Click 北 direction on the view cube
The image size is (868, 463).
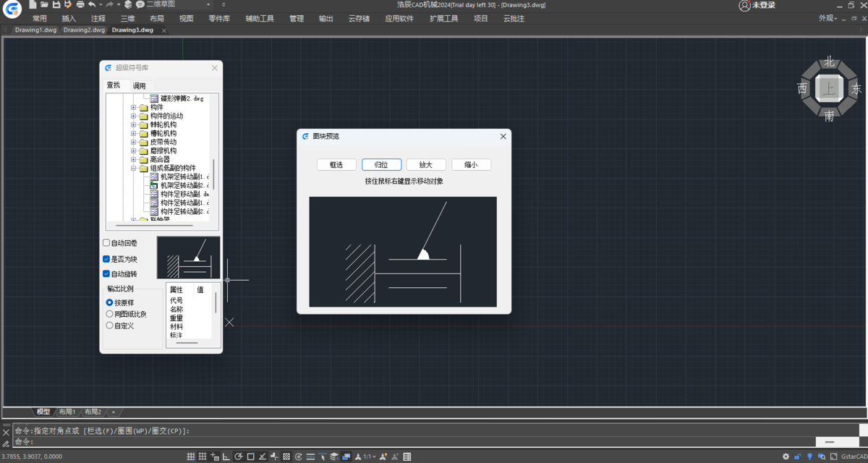829,61
